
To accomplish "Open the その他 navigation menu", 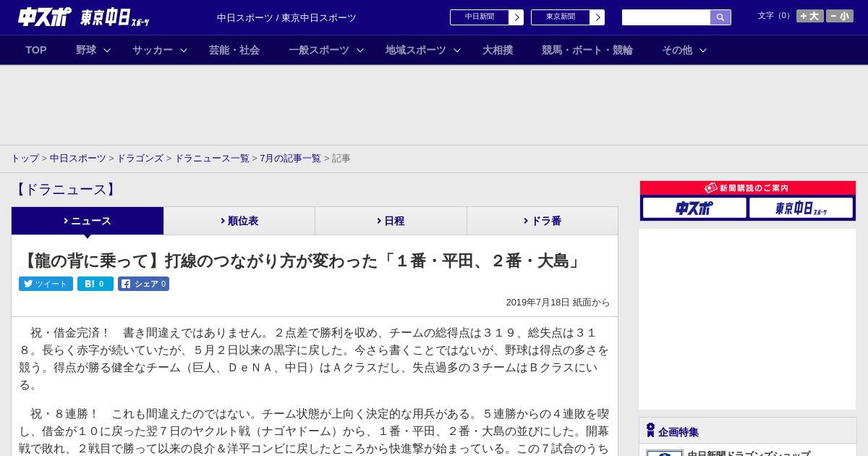I will [677, 50].
